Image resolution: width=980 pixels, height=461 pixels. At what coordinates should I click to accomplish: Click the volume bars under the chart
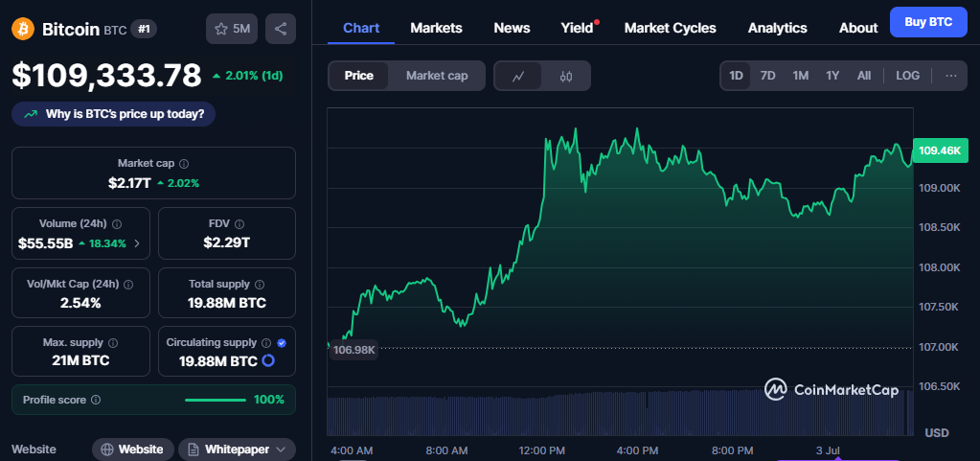tap(619, 413)
